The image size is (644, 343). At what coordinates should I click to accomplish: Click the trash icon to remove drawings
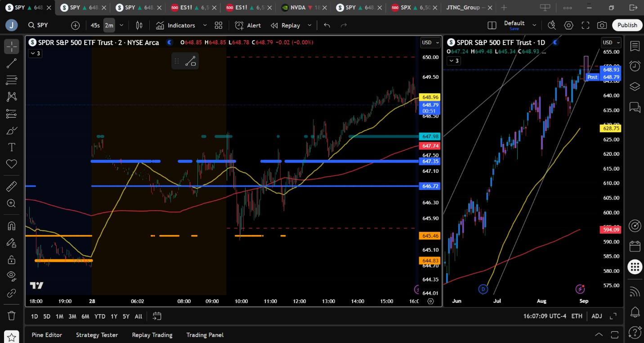coord(12,316)
